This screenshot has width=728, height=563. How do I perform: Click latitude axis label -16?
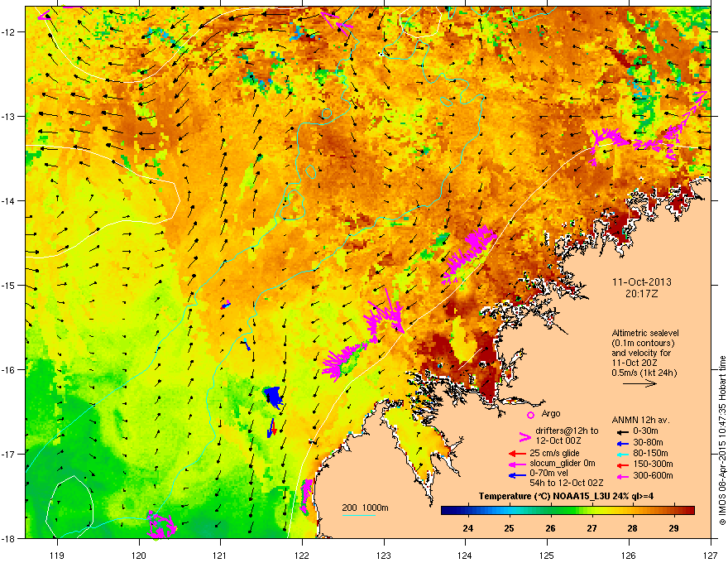point(9,370)
